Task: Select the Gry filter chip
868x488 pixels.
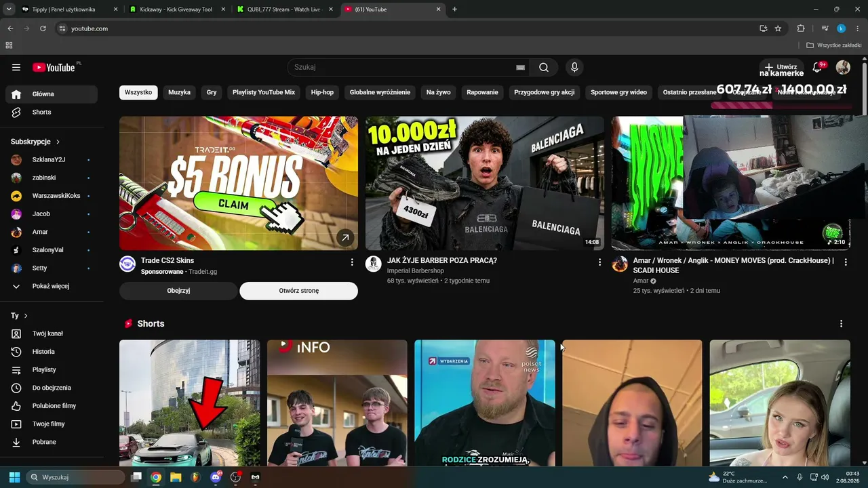Action: tap(212, 92)
